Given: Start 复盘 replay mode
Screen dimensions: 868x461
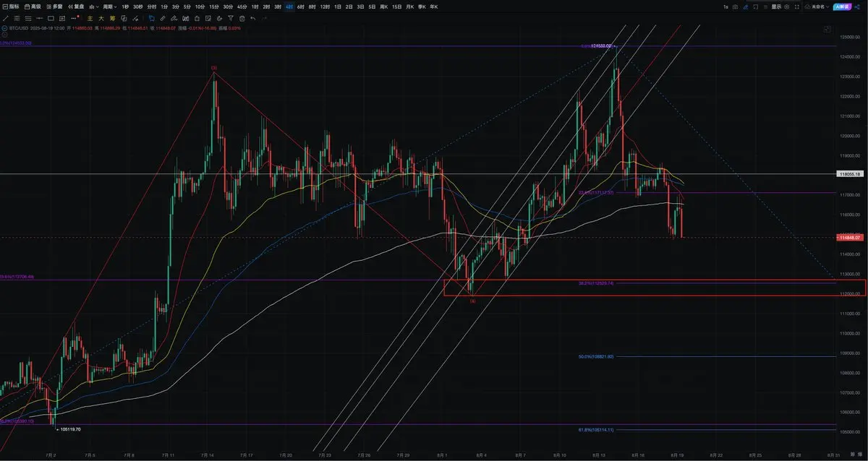Looking at the screenshot, I should pyautogui.click(x=76, y=7).
